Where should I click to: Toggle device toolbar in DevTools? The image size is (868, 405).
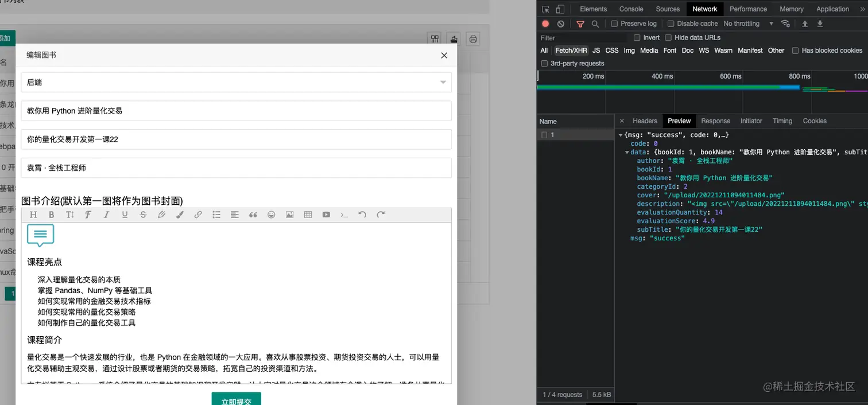[560, 9]
